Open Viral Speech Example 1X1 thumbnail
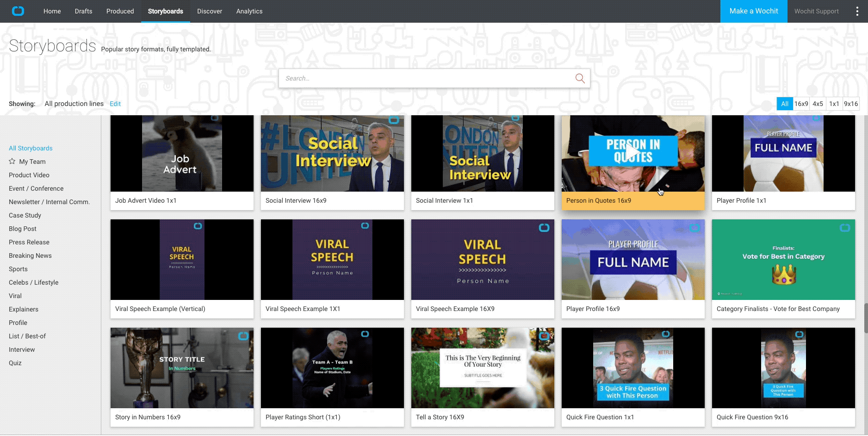This screenshot has width=868, height=436. pos(332,260)
